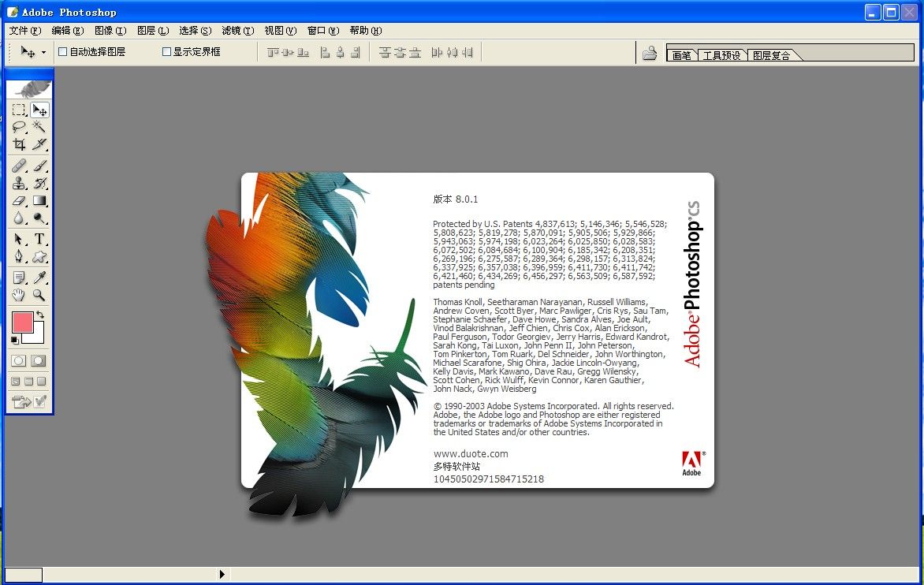924x585 pixels.
Task: Open the status bar info arrow menu
Action: 222,574
